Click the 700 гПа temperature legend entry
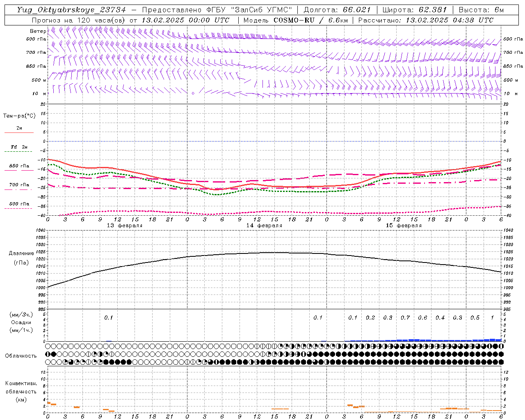 coord(19,185)
